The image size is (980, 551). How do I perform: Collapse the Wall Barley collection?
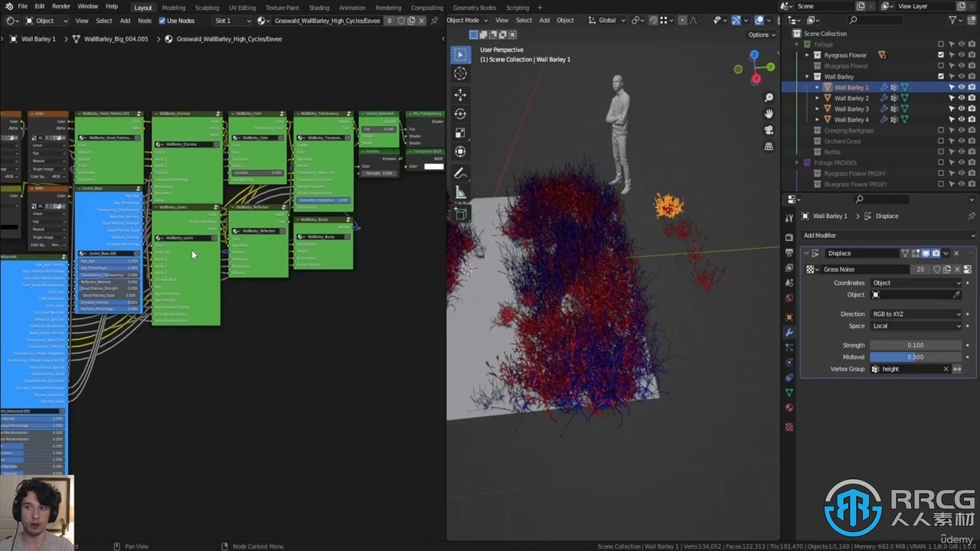point(807,77)
